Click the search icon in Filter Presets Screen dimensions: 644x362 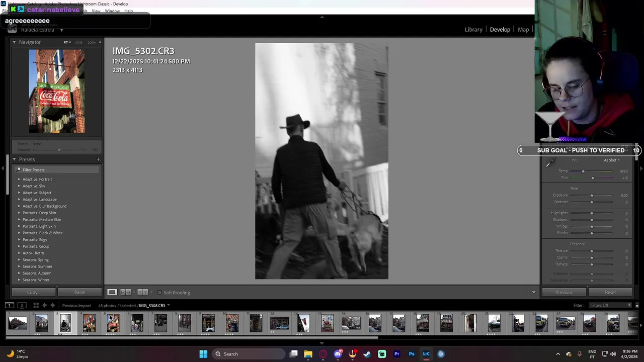[x=19, y=170]
